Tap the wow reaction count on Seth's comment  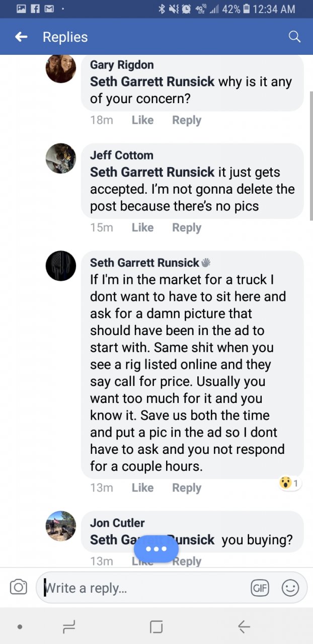coord(290,484)
